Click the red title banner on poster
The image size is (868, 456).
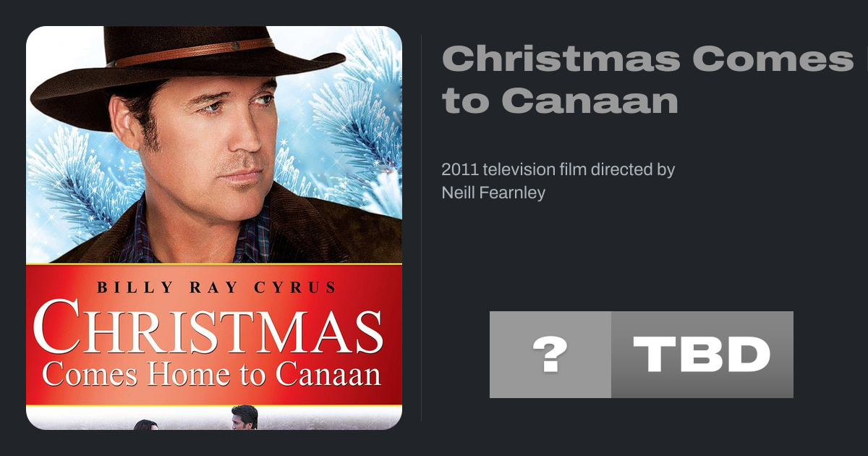click(214, 337)
